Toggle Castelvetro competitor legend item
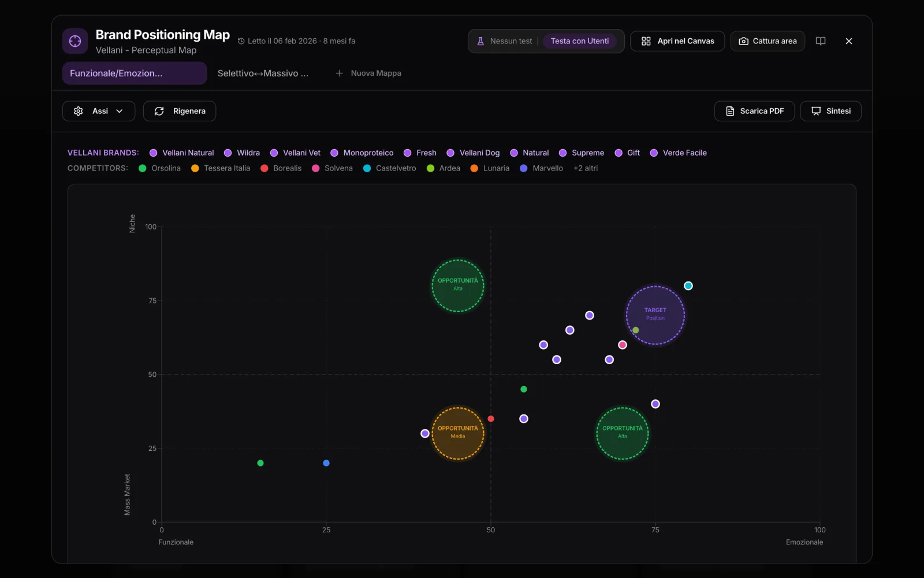The image size is (924, 578). [389, 168]
